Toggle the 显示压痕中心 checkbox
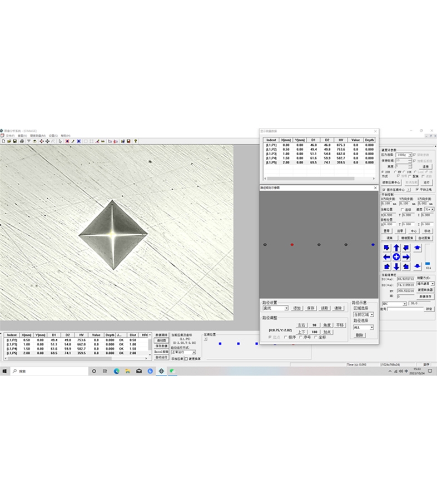437x504 pixels. click(384, 190)
